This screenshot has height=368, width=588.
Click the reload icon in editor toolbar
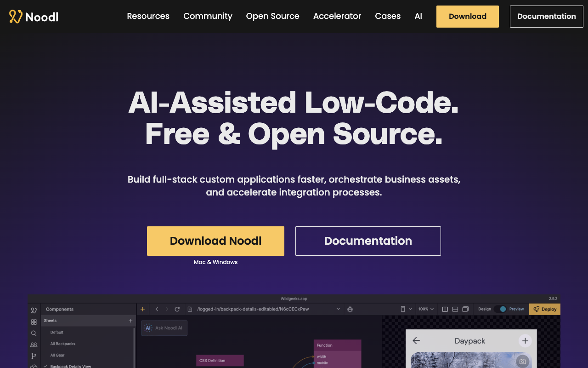point(177,309)
